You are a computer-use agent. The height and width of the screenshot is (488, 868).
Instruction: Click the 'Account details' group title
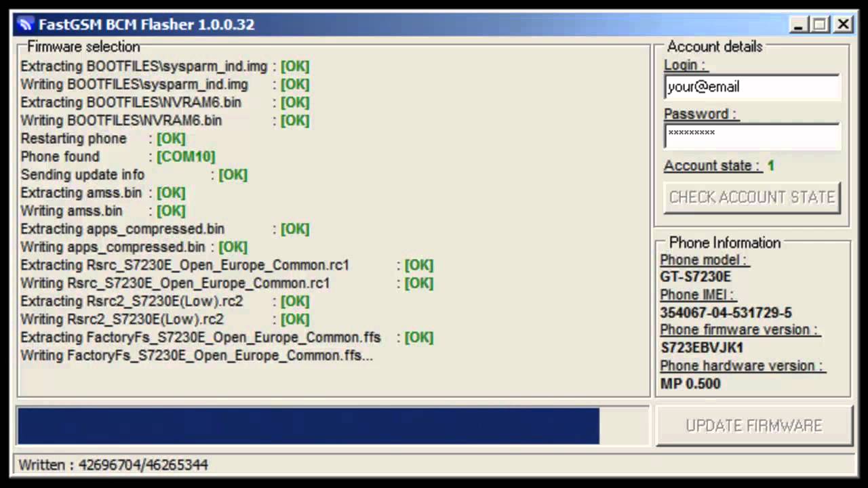pyautogui.click(x=715, y=47)
